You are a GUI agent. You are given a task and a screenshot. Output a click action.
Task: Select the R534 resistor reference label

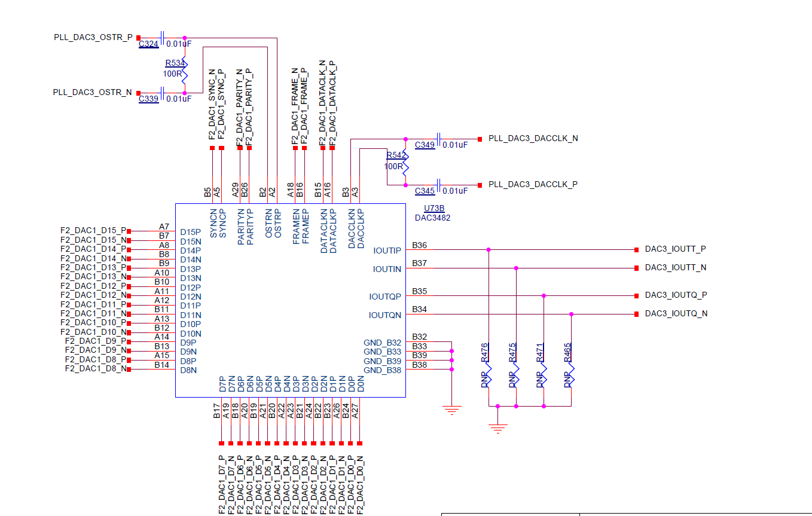coord(175,63)
